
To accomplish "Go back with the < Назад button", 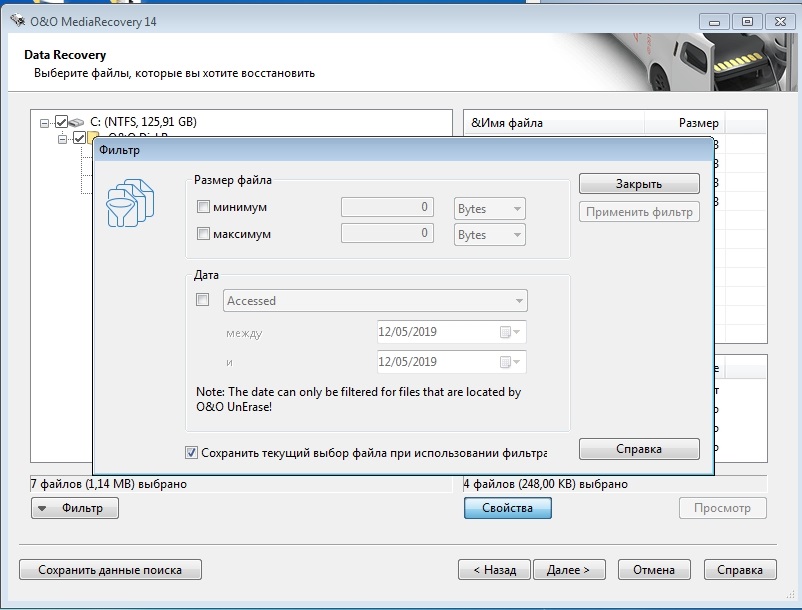I will [495, 570].
